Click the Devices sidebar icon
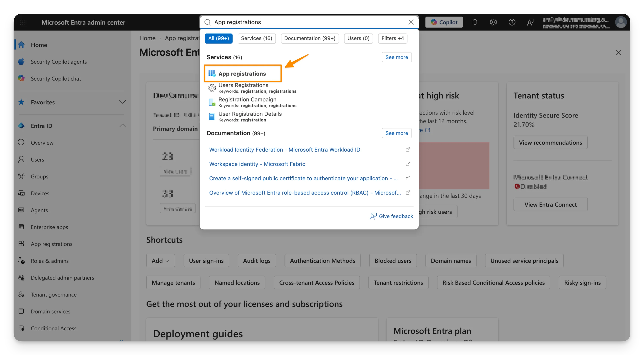644x355 pixels. (21, 193)
